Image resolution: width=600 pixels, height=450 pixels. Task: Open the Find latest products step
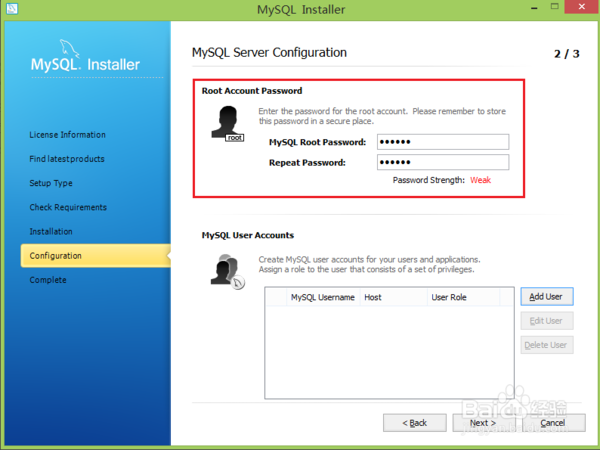(x=67, y=159)
